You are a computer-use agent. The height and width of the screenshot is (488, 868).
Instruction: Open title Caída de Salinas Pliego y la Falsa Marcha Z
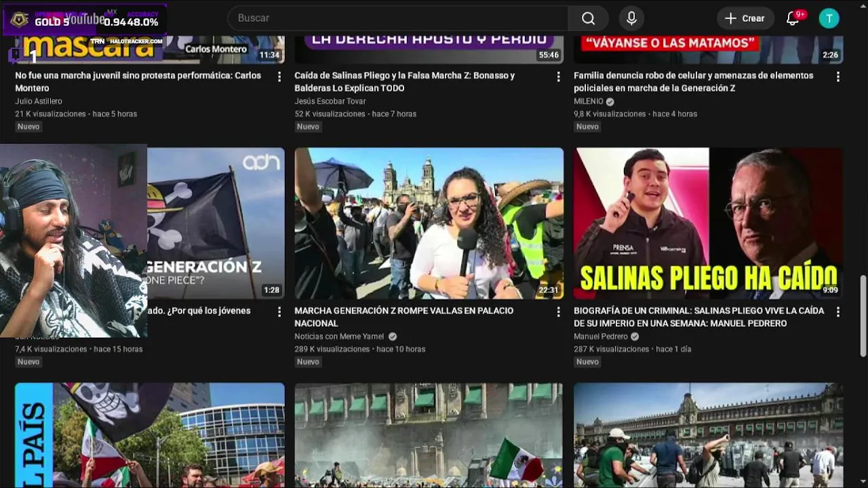pos(404,81)
